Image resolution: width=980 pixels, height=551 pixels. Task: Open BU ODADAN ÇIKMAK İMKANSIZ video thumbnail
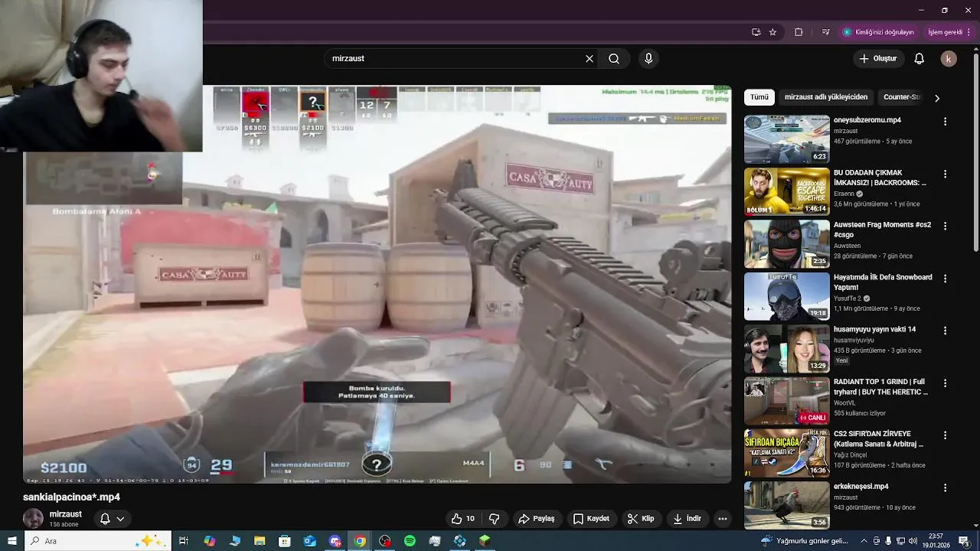click(x=786, y=191)
